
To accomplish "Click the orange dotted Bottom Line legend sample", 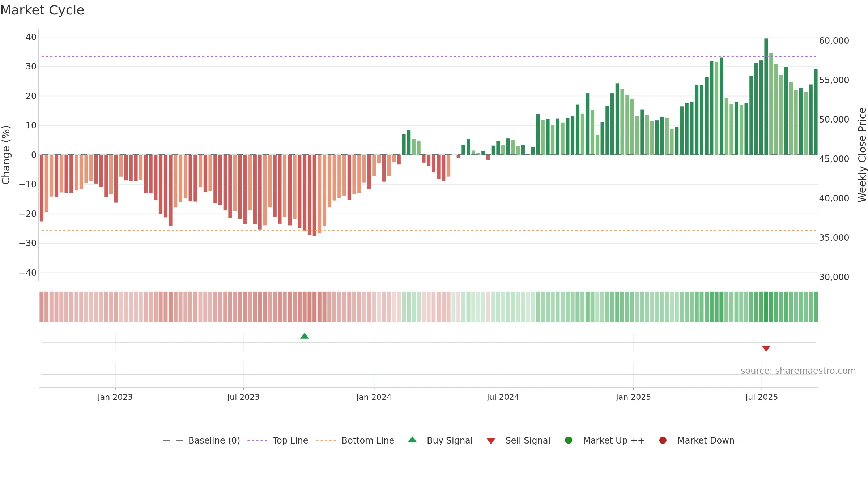I will click(x=326, y=440).
